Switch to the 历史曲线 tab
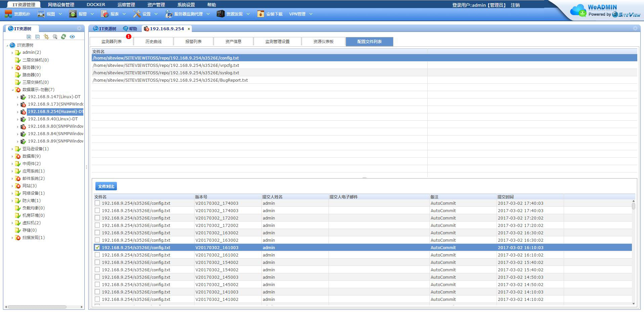This screenshot has width=644, height=312. 153,41
